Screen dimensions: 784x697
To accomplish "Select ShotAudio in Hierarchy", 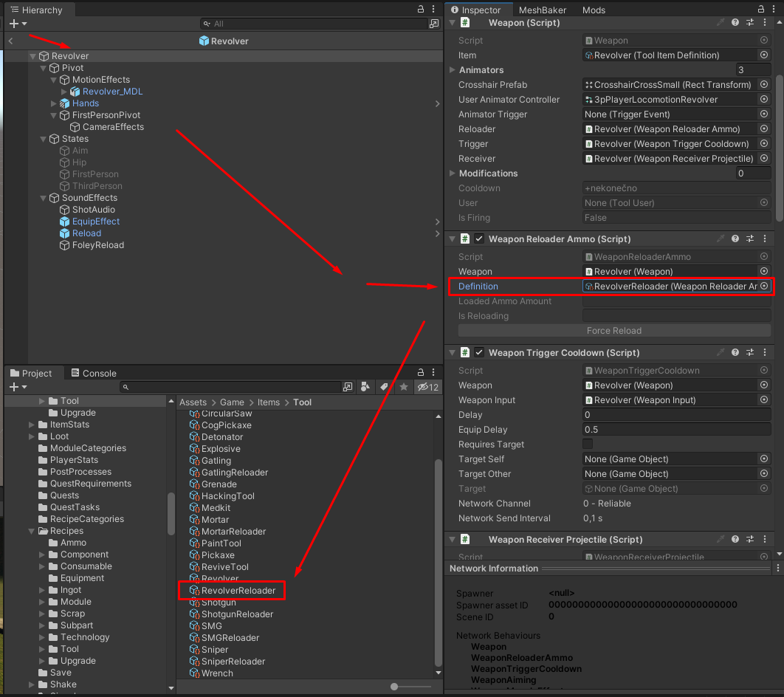I will pyautogui.click(x=93, y=210).
